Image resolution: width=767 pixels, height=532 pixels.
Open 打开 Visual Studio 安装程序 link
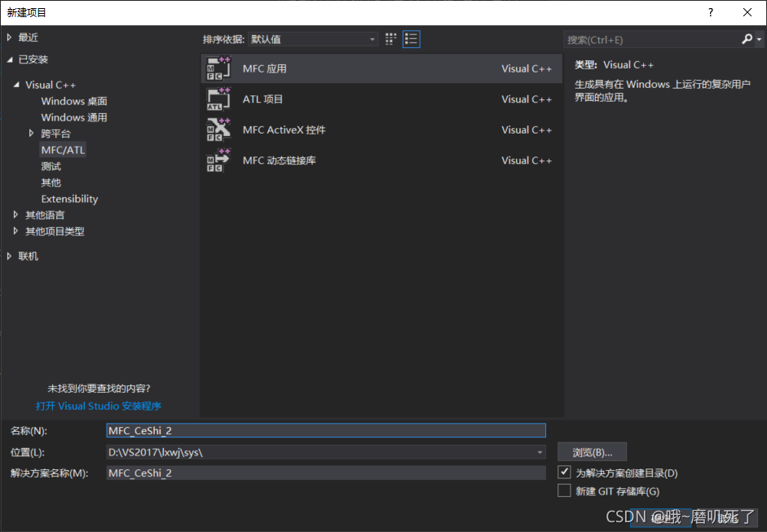tap(99, 406)
